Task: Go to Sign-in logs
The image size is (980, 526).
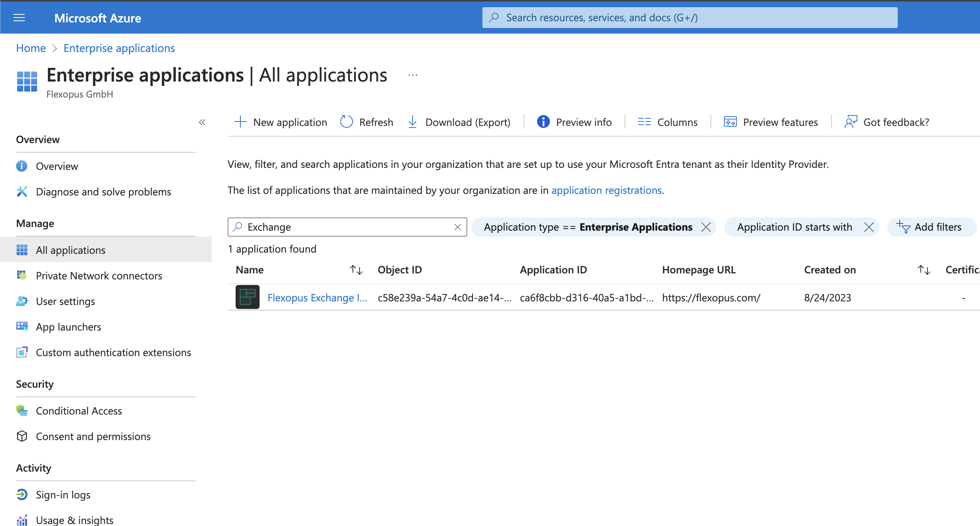Action: point(63,495)
